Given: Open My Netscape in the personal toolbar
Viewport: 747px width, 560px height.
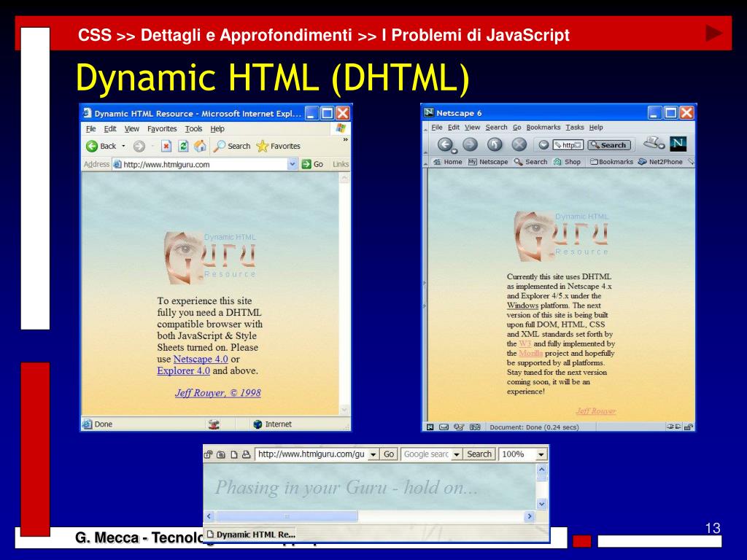Looking at the screenshot, I should [x=488, y=162].
